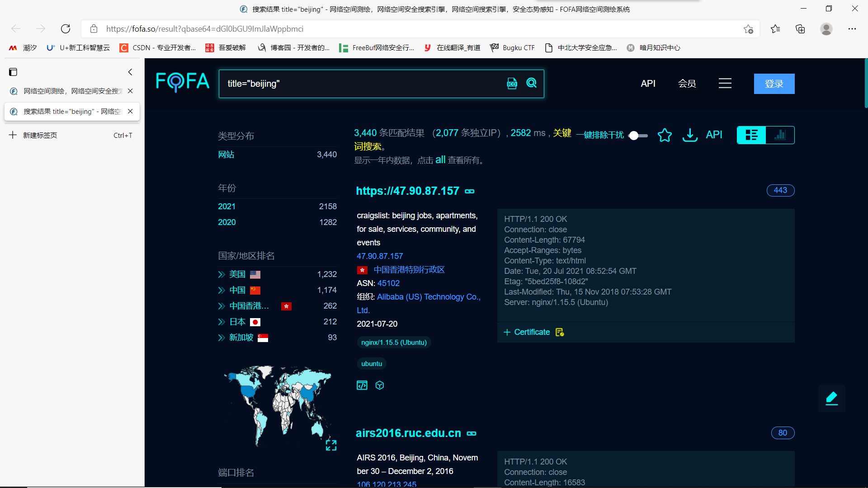
Task: Filter by 中国香港特别行政区 location
Action: (x=409, y=270)
